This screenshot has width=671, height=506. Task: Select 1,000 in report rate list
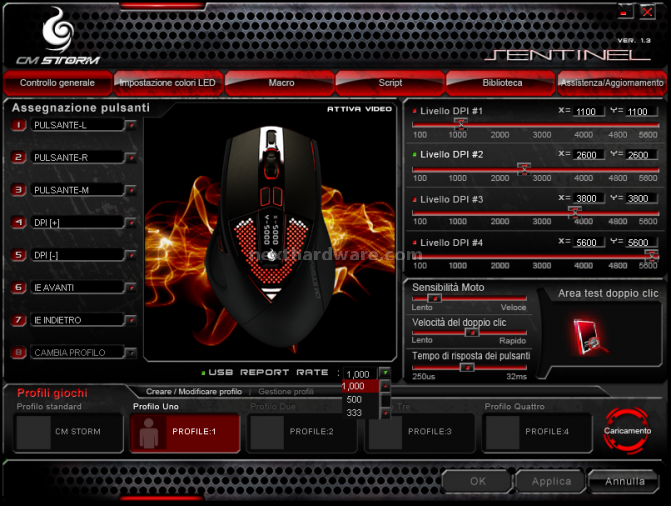pyautogui.click(x=360, y=386)
